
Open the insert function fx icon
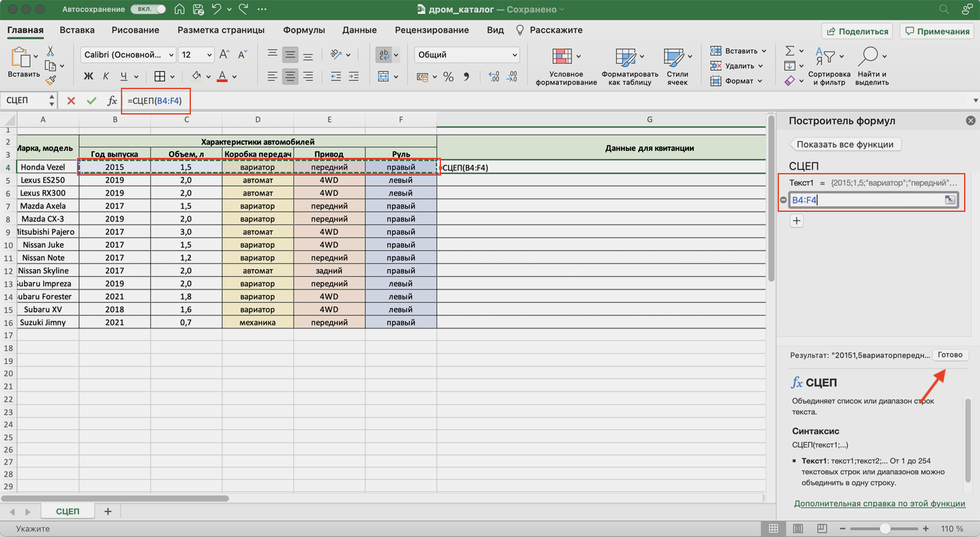point(112,101)
